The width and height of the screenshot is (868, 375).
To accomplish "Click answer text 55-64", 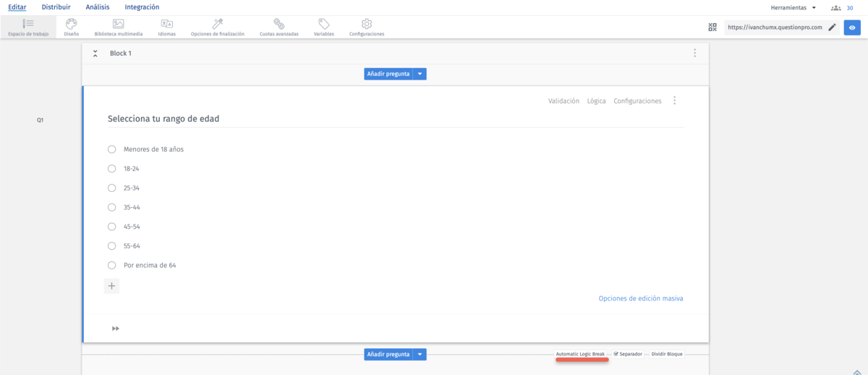I will point(132,246).
